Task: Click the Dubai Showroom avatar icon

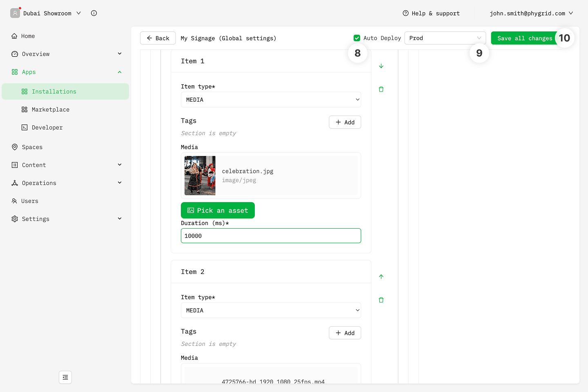Action: coord(15,13)
